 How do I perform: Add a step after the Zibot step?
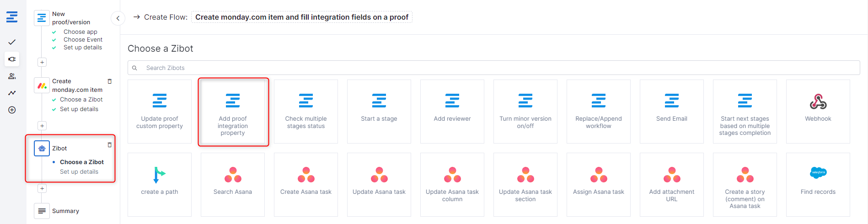pyautogui.click(x=42, y=188)
